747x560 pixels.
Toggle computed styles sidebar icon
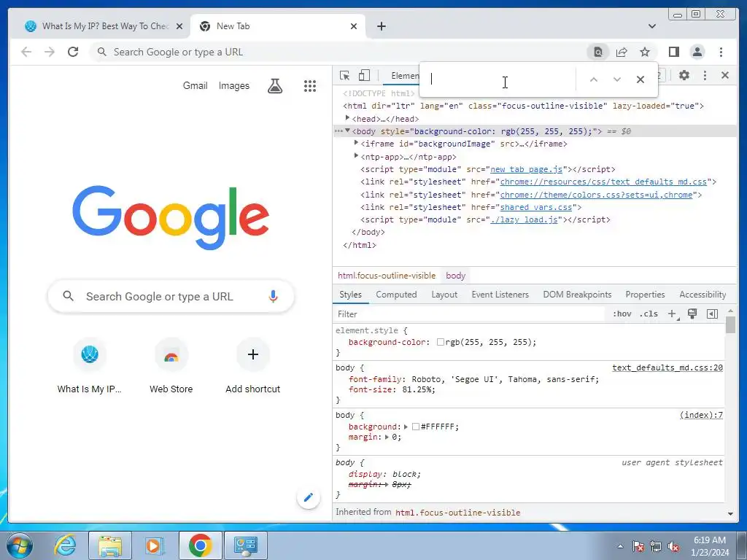coord(712,314)
